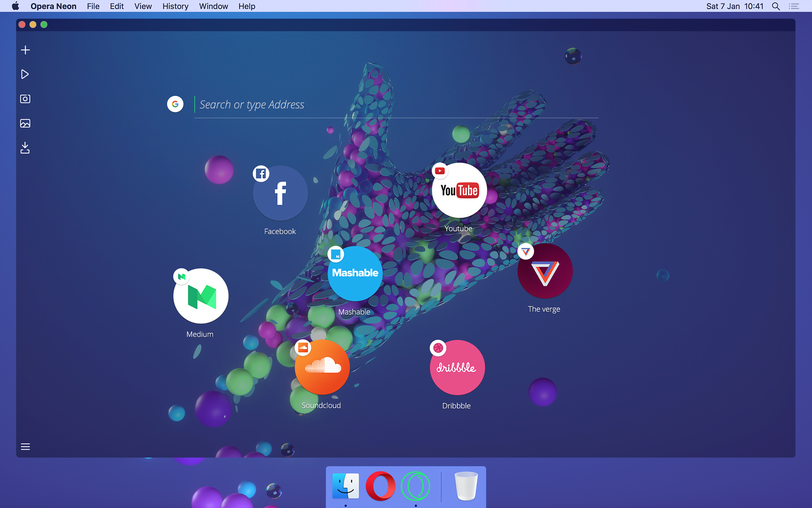Click the snapshot camera icon

pyautogui.click(x=25, y=99)
